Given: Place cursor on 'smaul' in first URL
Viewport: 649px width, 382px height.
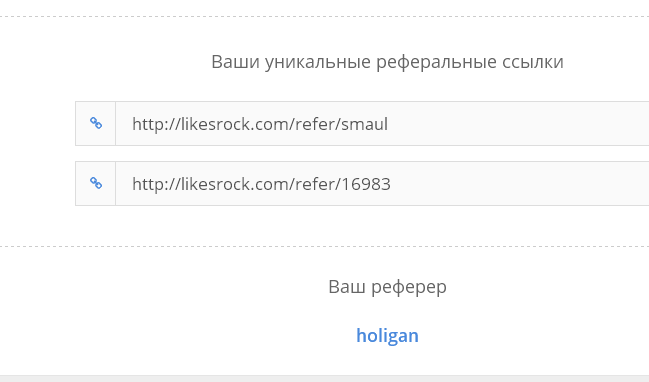Looking at the screenshot, I should pos(364,124).
